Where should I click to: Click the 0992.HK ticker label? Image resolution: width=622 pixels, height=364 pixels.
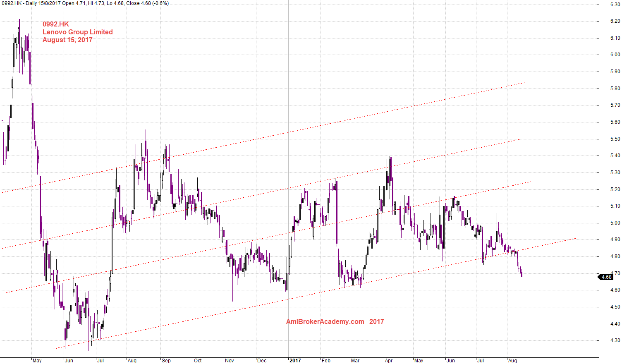coord(56,24)
